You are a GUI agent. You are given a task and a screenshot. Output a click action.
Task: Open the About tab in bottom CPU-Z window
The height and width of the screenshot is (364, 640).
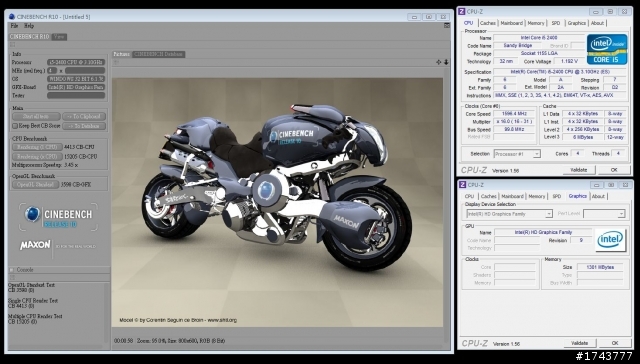pos(598,196)
